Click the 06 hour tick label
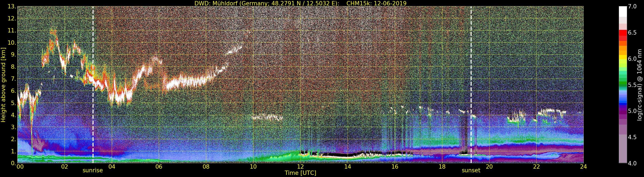644x177 pixels. tap(159, 166)
